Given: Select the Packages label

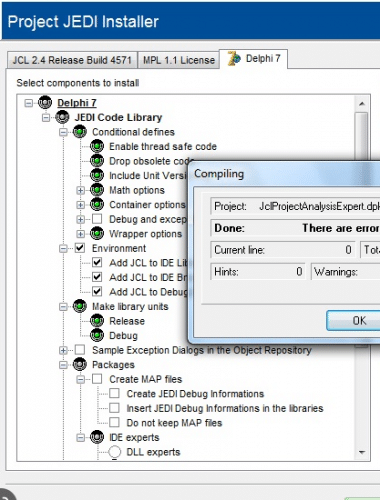Looking at the screenshot, I should pyautogui.click(x=113, y=365).
